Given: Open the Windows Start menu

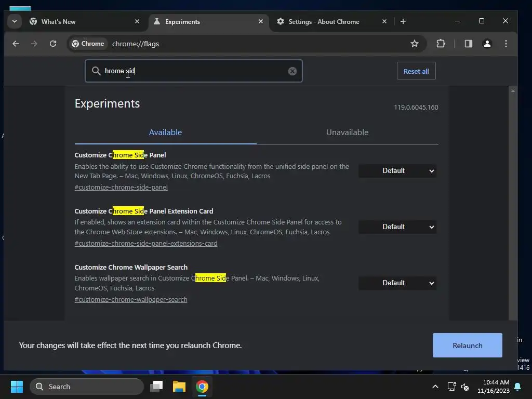Looking at the screenshot, I should (17, 387).
